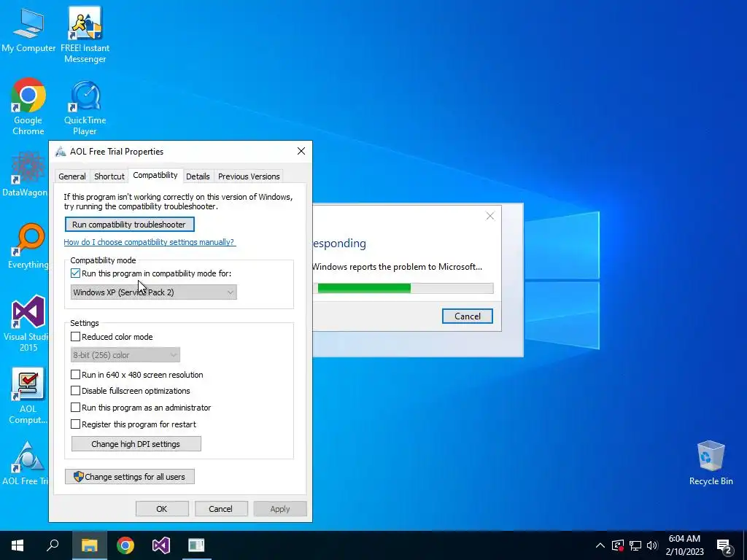Screen dimensions: 747x560
Task: Click Change settings for all users
Action: click(x=130, y=477)
